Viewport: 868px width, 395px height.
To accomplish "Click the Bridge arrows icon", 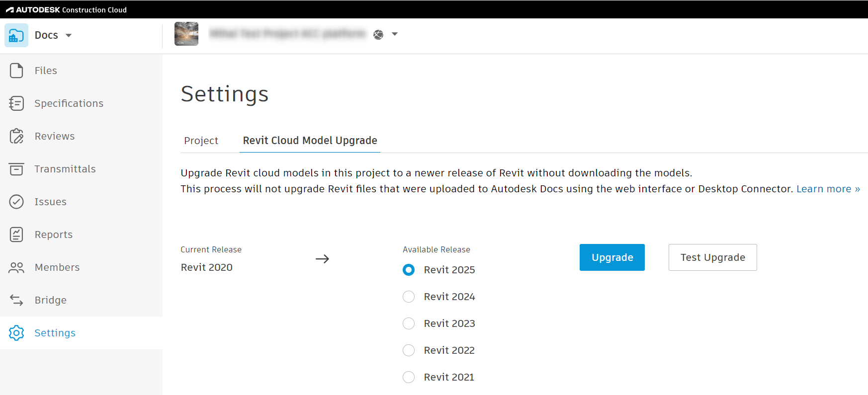I will coord(16,300).
